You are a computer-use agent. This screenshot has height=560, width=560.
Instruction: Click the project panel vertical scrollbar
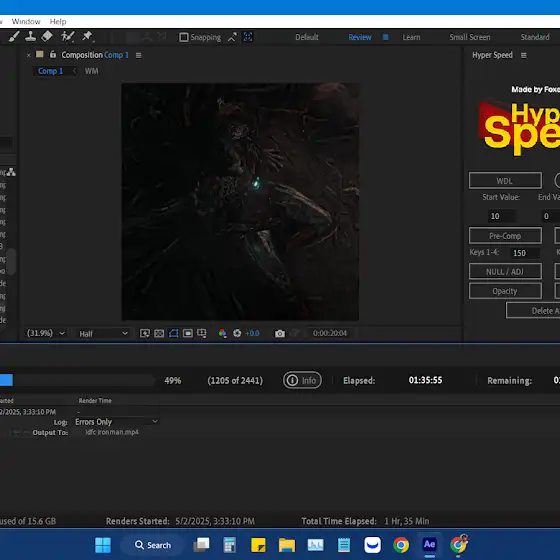pos(11,261)
